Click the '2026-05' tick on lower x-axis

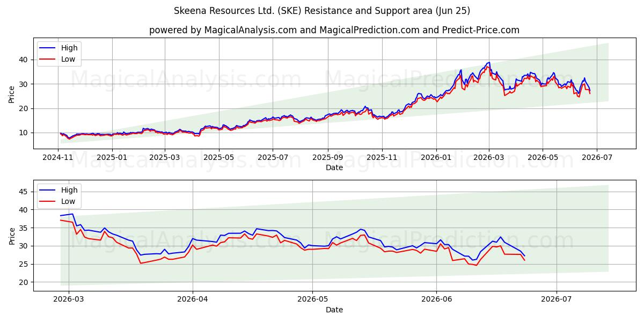coord(313,299)
